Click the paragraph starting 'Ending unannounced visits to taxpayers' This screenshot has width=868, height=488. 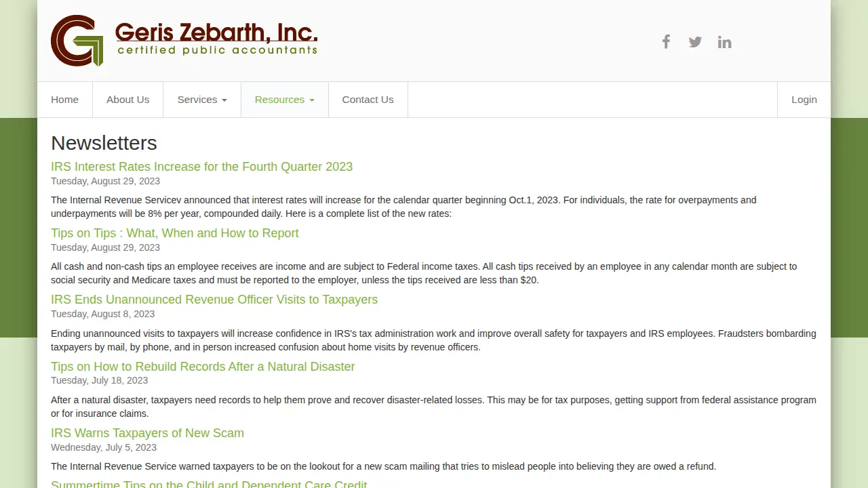434,340
